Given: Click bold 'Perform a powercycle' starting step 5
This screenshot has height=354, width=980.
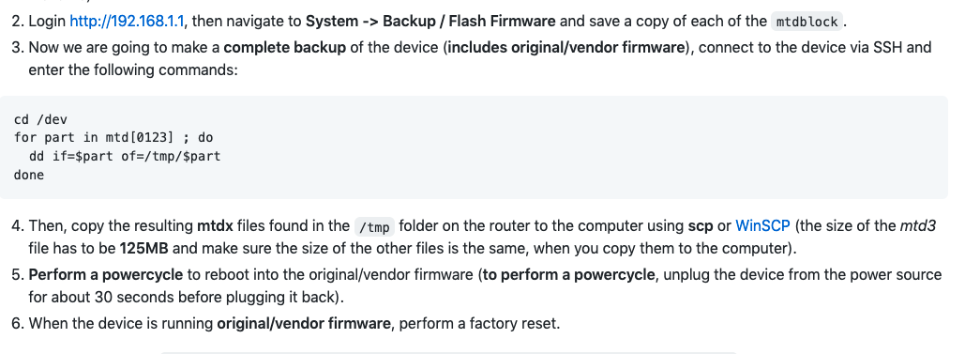Looking at the screenshot, I should 106,274.
